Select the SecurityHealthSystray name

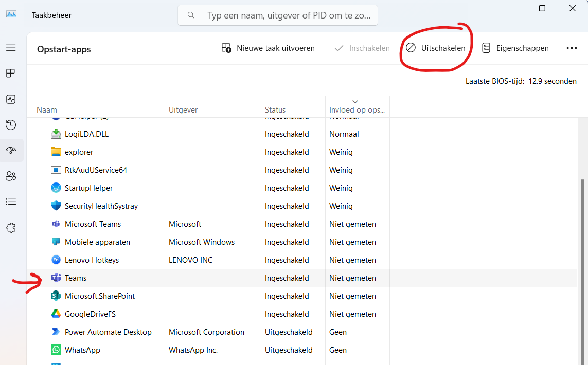pos(101,206)
